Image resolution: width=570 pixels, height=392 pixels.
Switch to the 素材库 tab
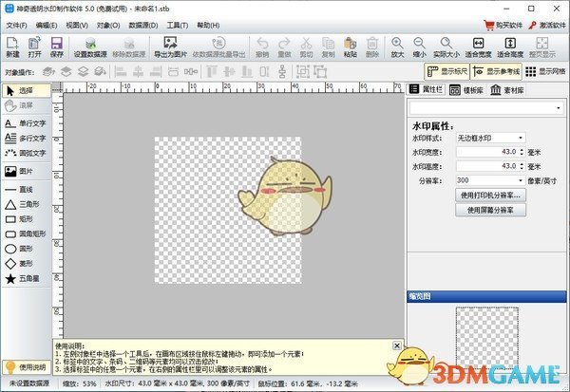pyautogui.click(x=507, y=90)
